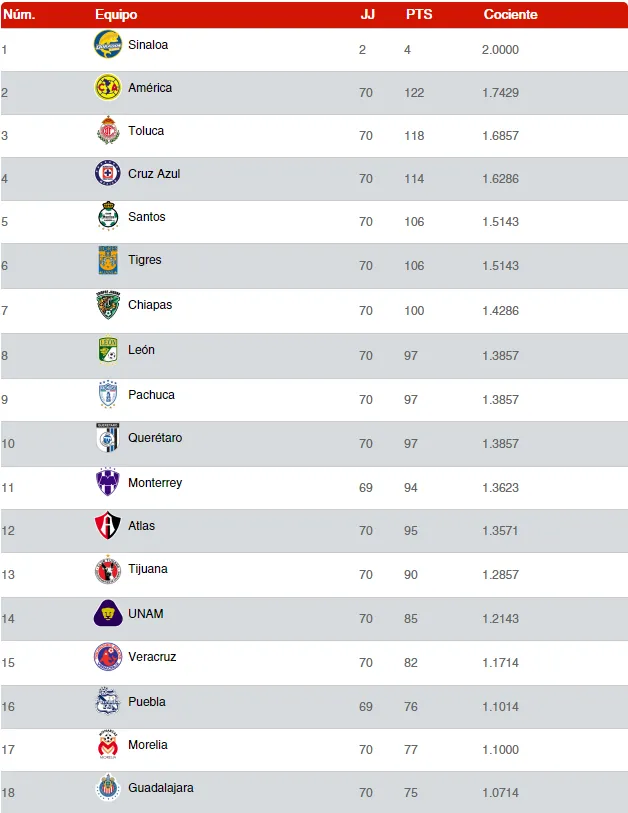Click the Morelia team name
This screenshot has height=813, width=628.
click(148, 745)
